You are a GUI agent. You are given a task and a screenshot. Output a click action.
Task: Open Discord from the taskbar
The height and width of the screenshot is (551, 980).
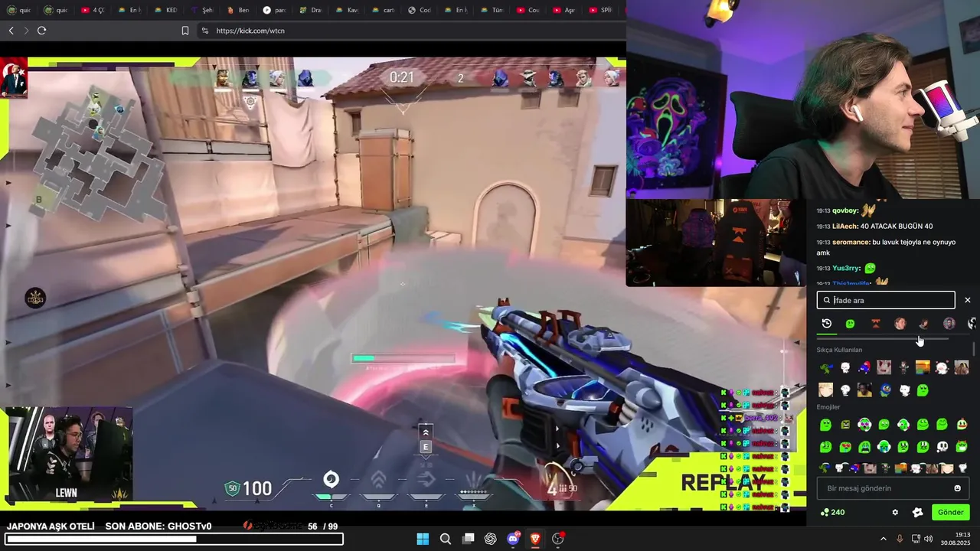click(513, 539)
